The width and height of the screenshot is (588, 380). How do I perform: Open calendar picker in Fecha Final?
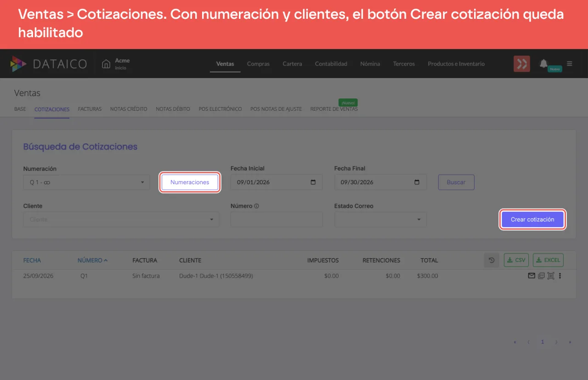(417, 182)
